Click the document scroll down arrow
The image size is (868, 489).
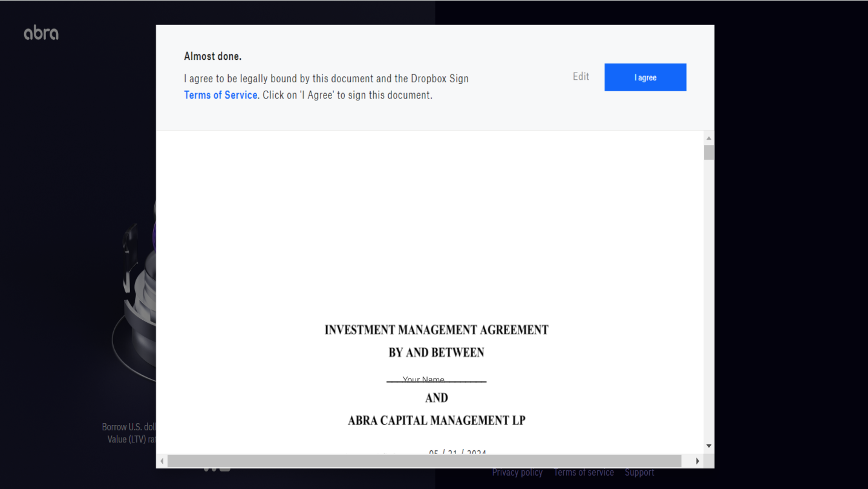709,446
